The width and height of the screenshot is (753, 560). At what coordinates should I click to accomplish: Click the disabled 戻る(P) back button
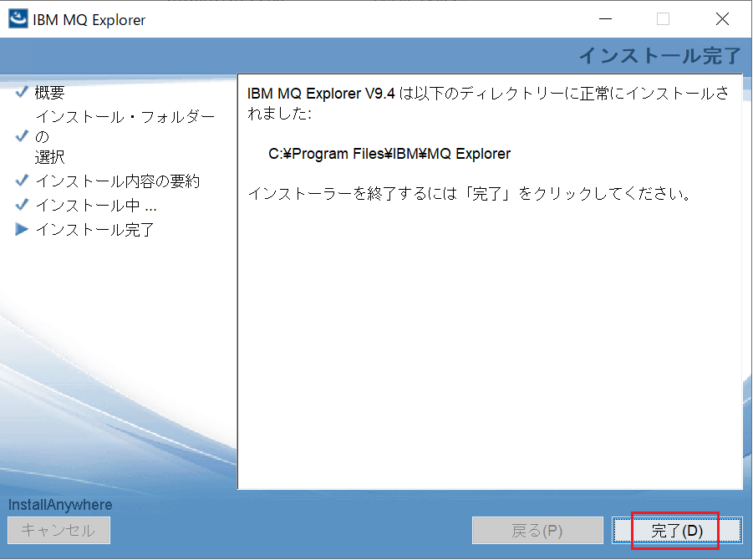point(537,530)
